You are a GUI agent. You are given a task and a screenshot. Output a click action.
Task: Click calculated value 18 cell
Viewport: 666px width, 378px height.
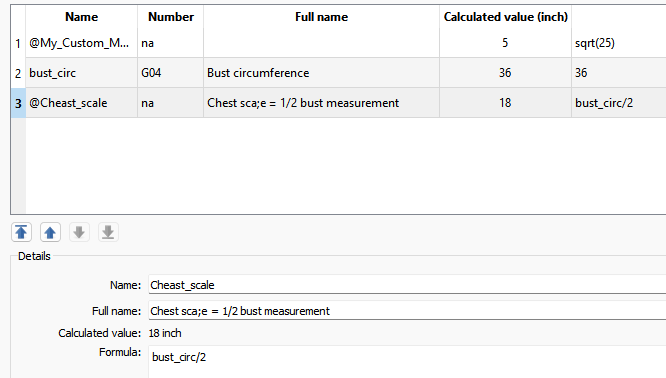coord(505,103)
